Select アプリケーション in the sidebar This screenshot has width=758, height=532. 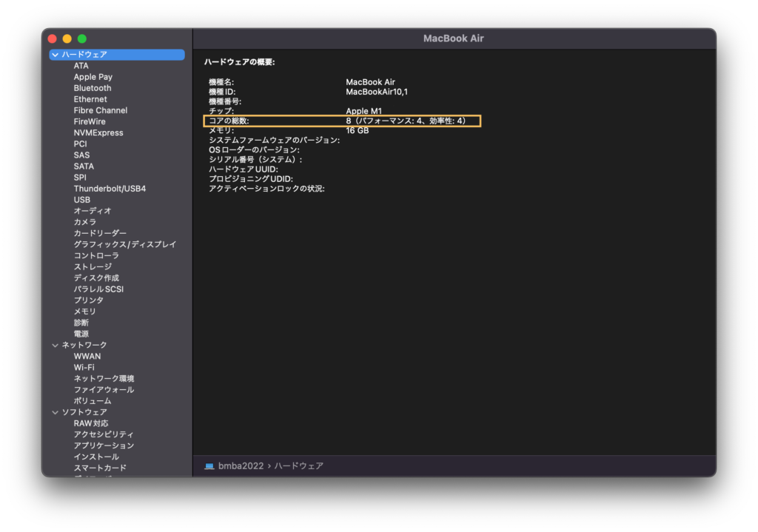click(x=104, y=445)
